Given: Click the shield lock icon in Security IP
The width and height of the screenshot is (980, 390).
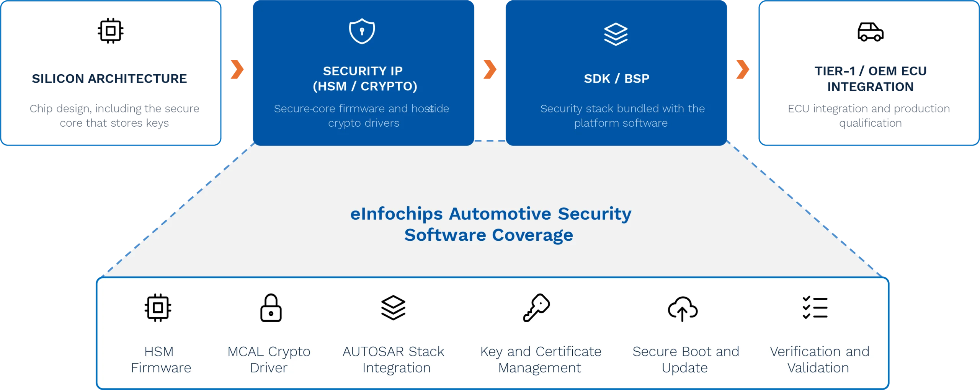Looking at the screenshot, I should pyautogui.click(x=362, y=31).
